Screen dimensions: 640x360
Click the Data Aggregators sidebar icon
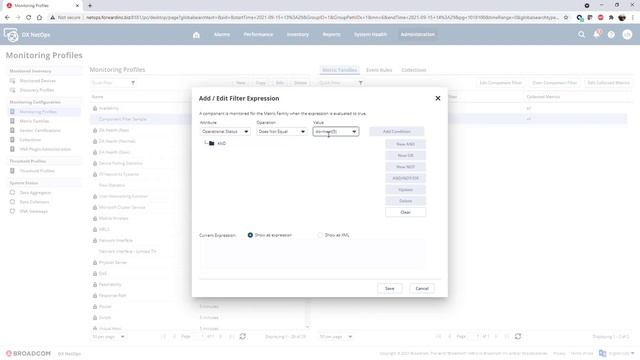pyautogui.click(x=12, y=192)
